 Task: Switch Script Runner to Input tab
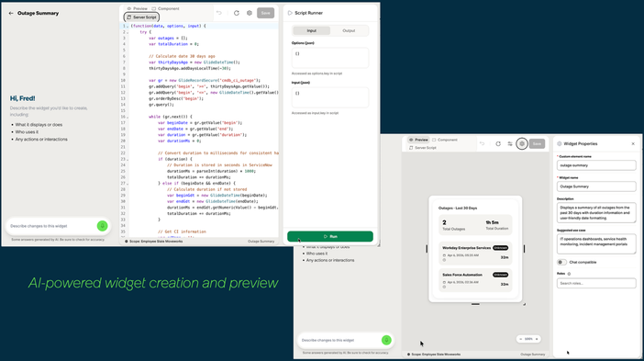click(311, 31)
